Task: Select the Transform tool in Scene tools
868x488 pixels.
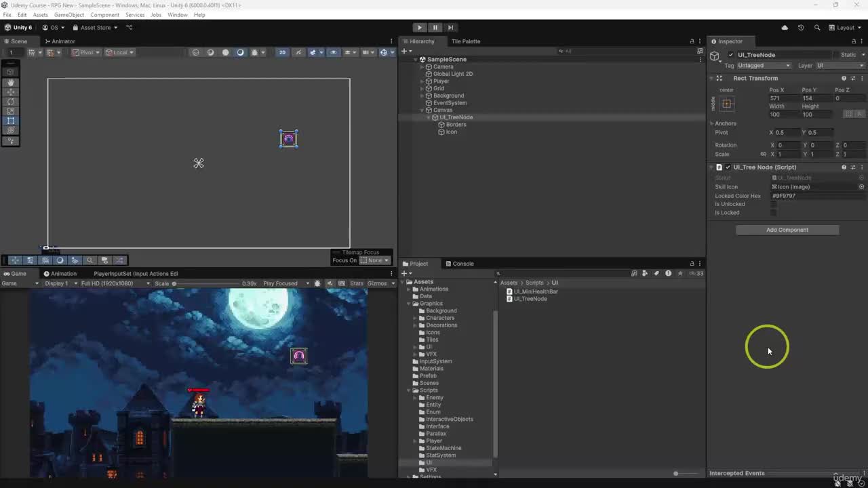Action: pos(11,130)
